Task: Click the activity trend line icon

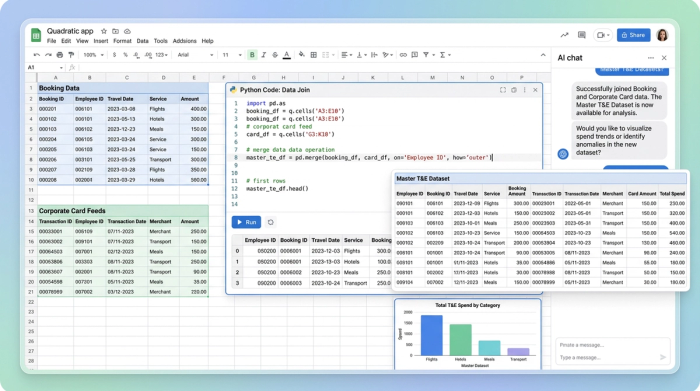Action: click(x=565, y=35)
